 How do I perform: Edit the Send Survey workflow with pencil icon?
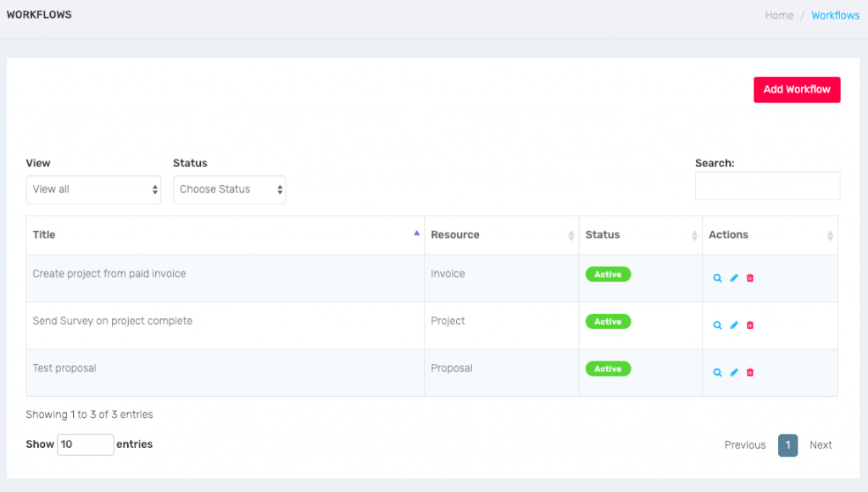pyautogui.click(x=734, y=325)
